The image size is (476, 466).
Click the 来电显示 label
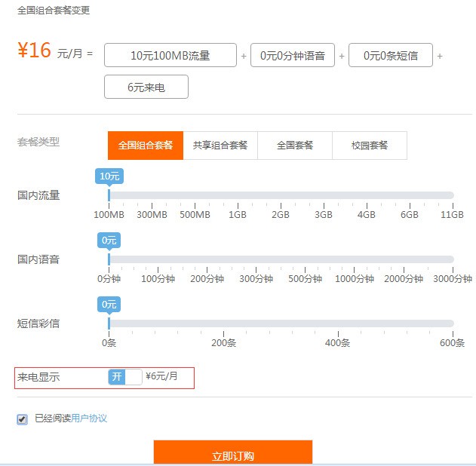pos(38,377)
